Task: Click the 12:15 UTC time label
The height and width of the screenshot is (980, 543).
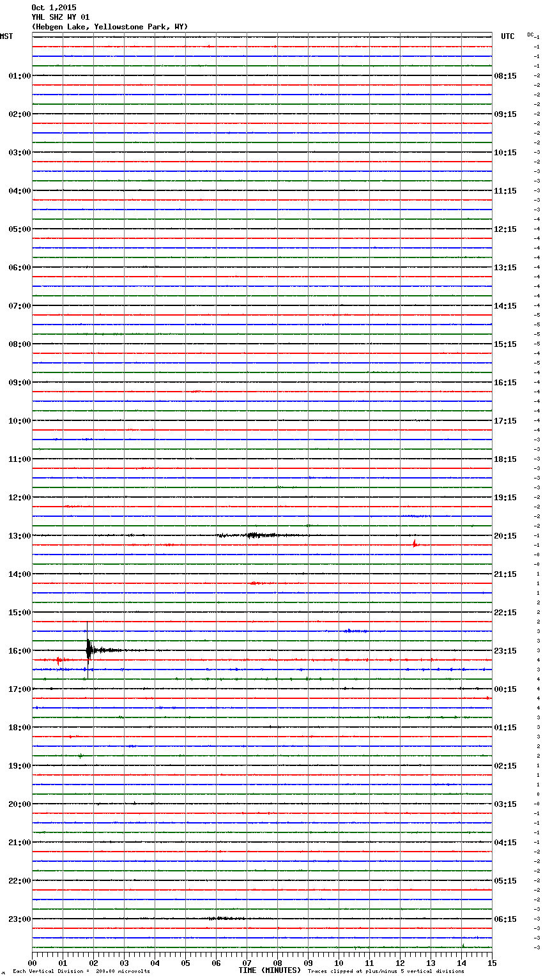Action: 505,229
